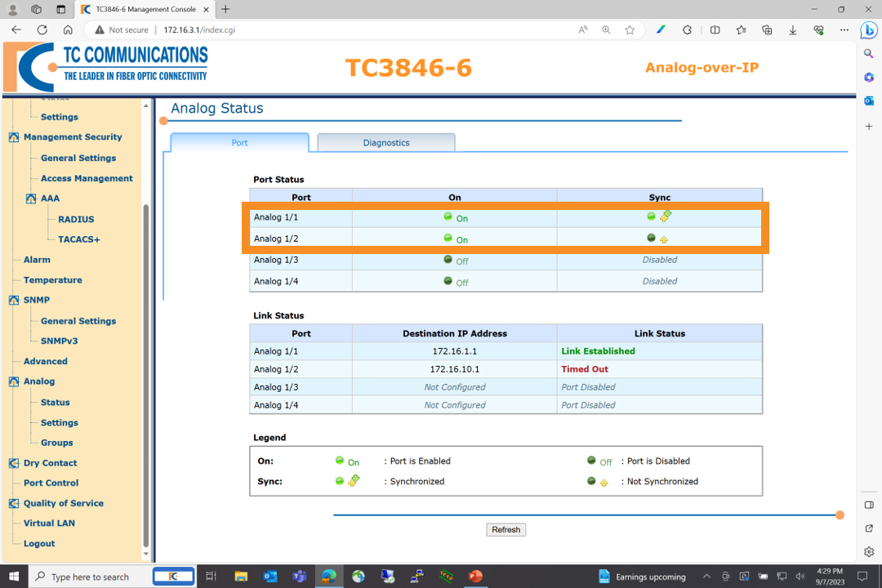Collapse the SNMP tree node
The height and width of the screenshot is (588, 882).
(14, 301)
